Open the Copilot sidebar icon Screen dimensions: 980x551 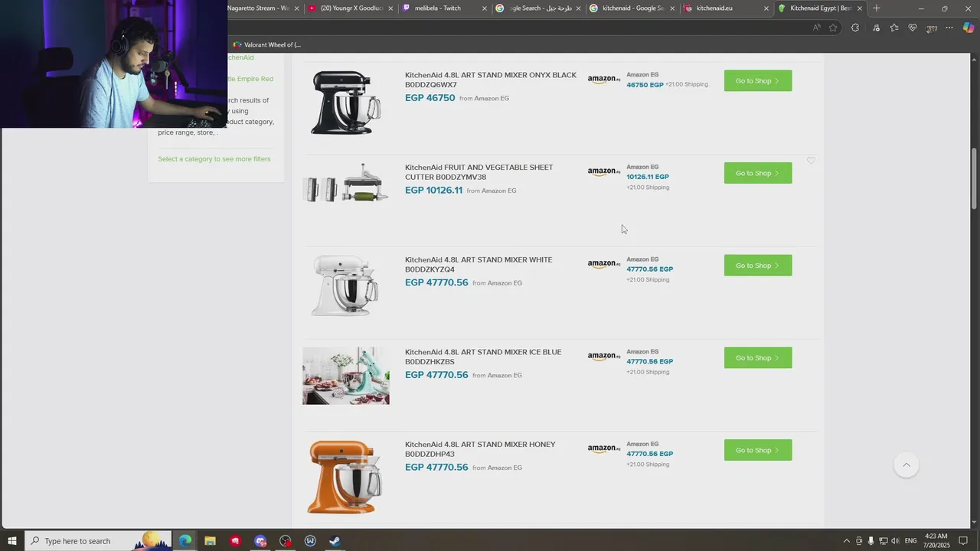(x=969, y=28)
